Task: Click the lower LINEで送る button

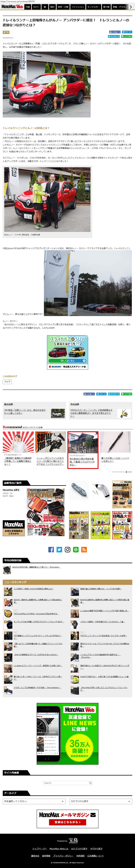Action: (x=127, y=394)
